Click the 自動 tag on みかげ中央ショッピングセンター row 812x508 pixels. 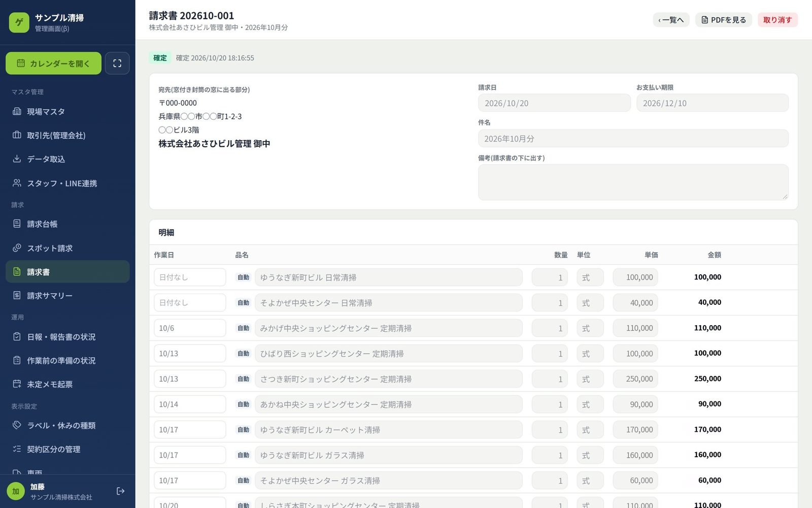(x=244, y=328)
